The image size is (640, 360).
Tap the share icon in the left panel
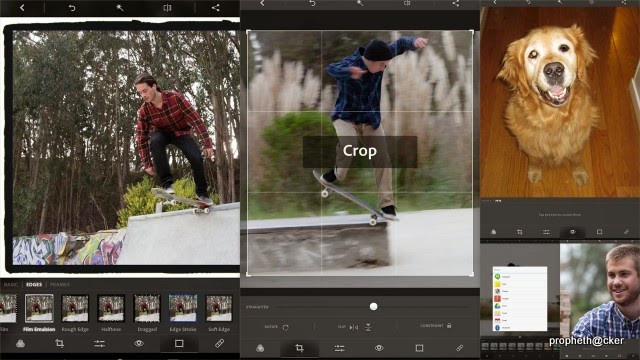point(216,7)
